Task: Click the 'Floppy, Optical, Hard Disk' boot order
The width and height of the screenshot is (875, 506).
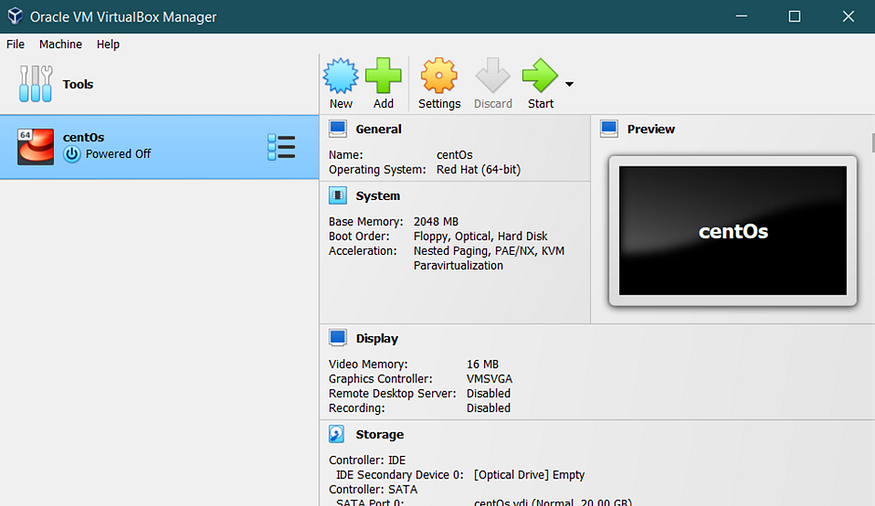Action: pyautogui.click(x=480, y=237)
